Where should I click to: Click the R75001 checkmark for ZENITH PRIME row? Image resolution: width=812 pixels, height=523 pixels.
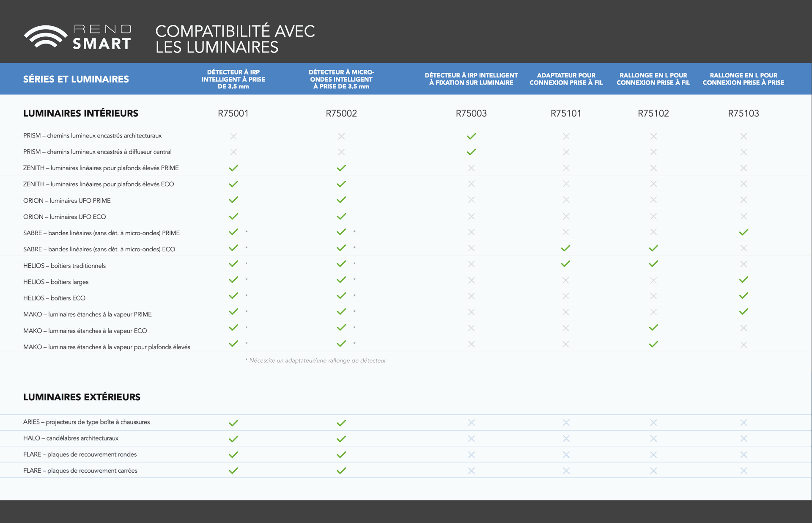click(233, 168)
